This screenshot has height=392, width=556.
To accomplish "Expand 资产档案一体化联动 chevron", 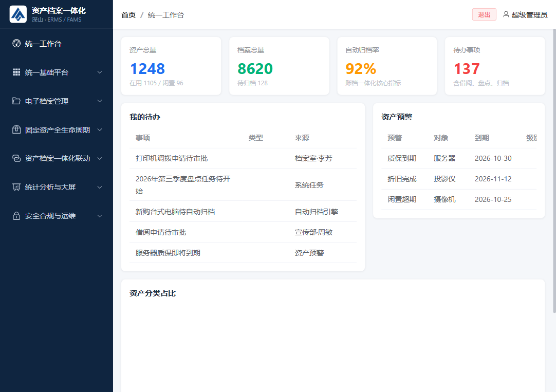I will pyautogui.click(x=100, y=158).
